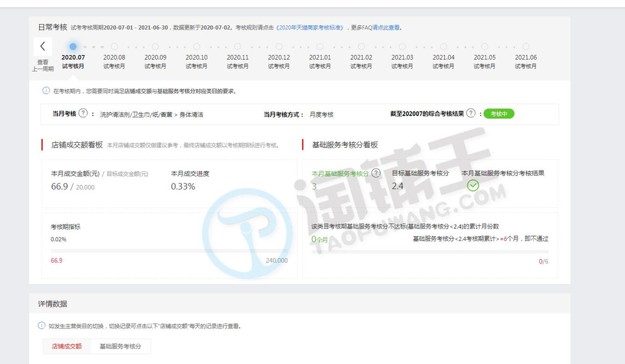Image resolution: width=625 pixels, height=364 pixels.
Task: Click info icon in 详情数据 section
Action: 42,326
